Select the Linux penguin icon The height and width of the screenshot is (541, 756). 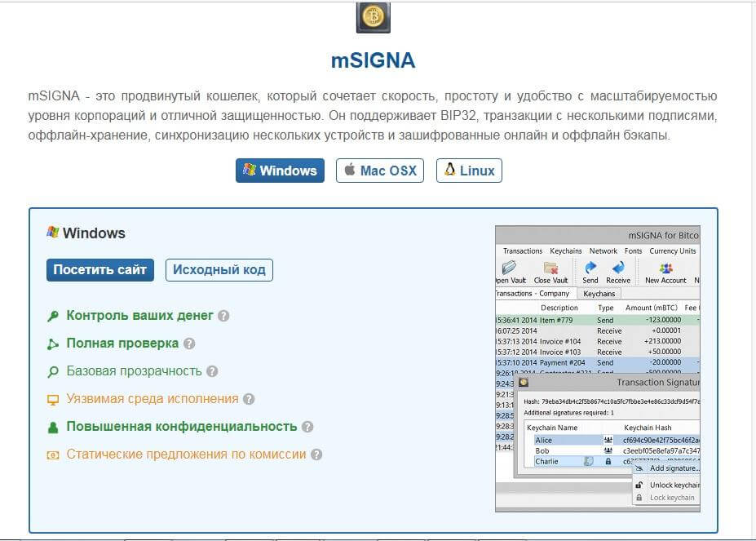[449, 170]
